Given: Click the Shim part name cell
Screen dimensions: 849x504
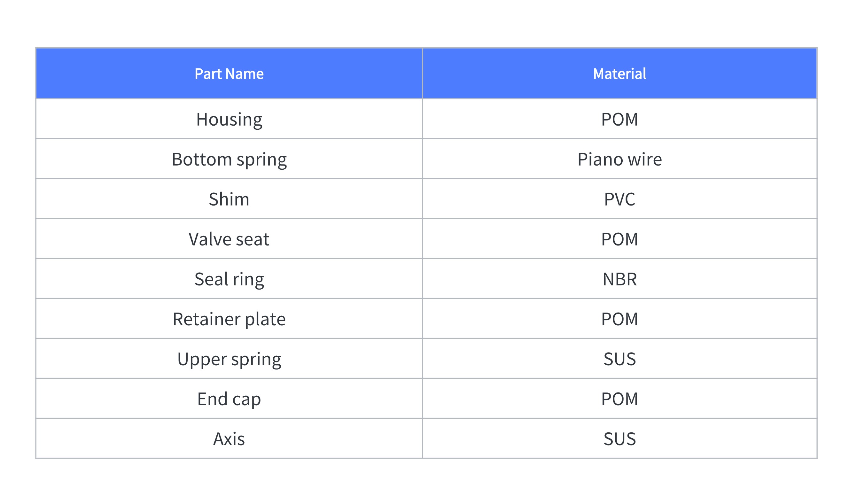Looking at the screenshot, I should coord(229,199).
